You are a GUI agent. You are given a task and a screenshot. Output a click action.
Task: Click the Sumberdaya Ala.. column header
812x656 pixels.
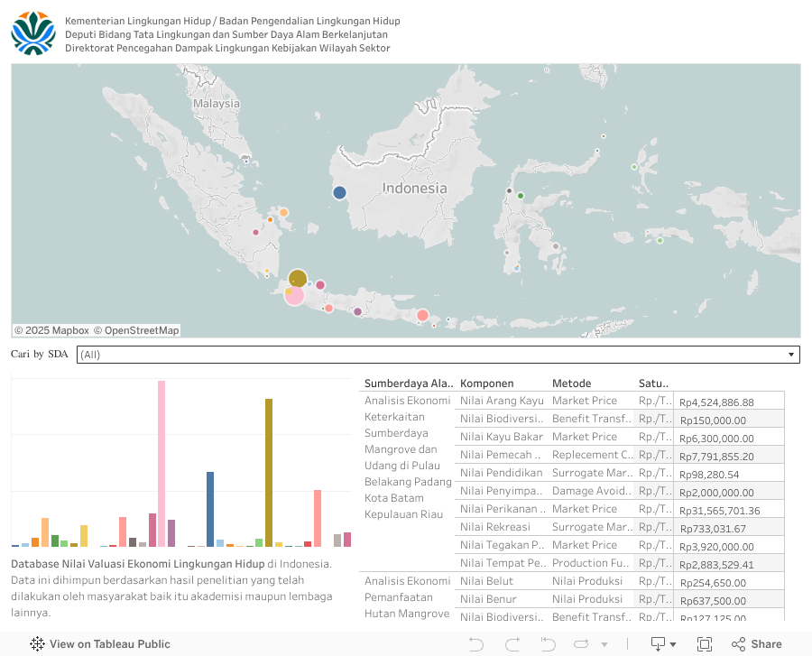click(x=409, y=383)
